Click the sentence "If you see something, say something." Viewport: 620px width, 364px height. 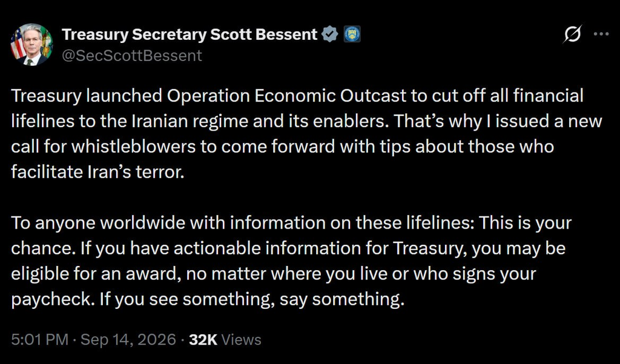coord(252,299)
